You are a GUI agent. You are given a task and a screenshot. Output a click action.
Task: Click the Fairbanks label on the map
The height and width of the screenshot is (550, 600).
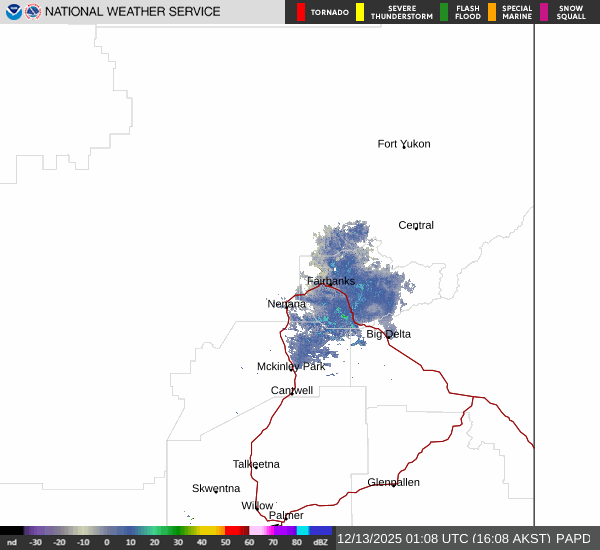[330, 281]
